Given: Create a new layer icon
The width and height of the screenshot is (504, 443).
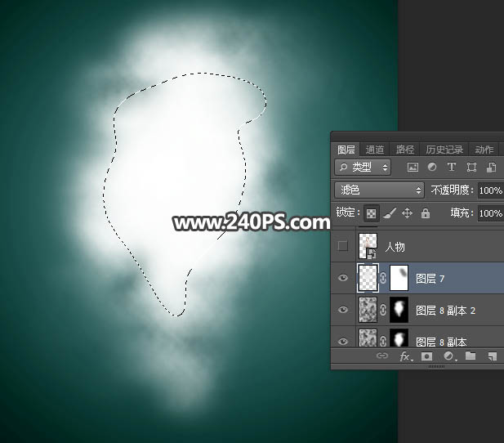Looking at the screenshot, I should 492,356.
